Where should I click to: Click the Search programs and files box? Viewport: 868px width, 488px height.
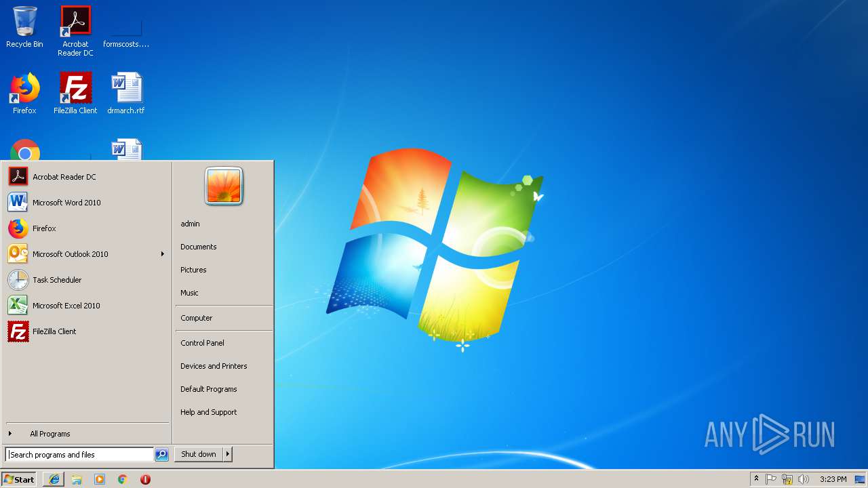tap(79, 455)
